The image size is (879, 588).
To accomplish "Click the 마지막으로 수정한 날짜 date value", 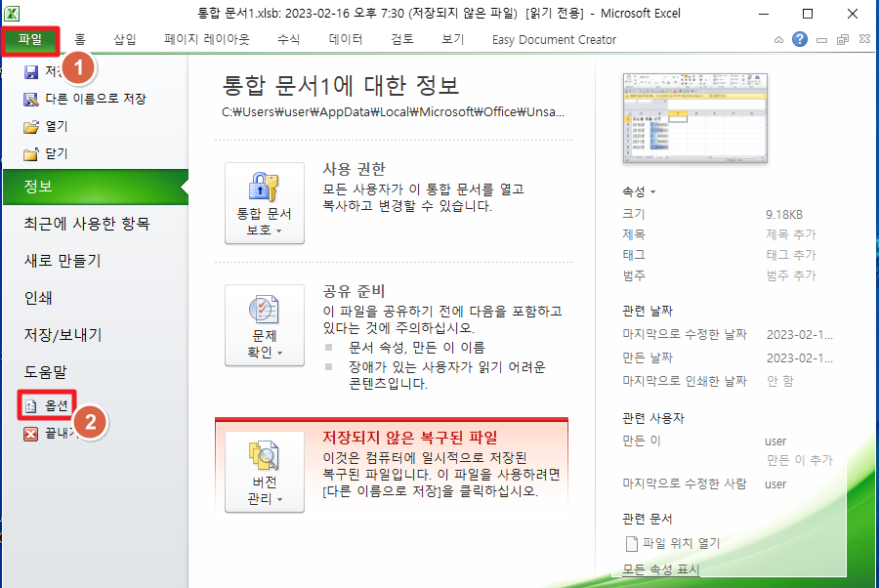I will click(799, 335).
